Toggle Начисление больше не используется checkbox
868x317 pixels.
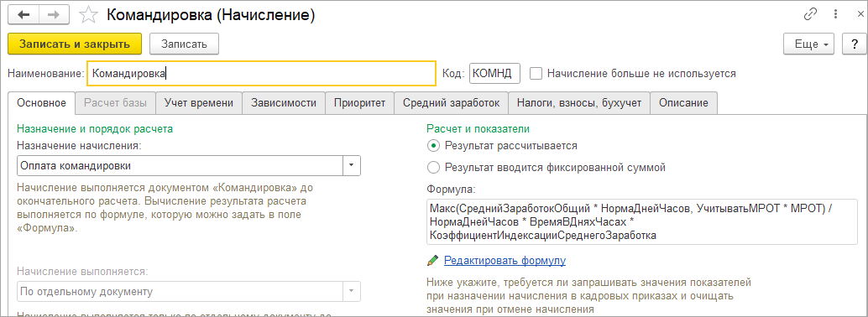pyautogui.click(x=536, y=73)
